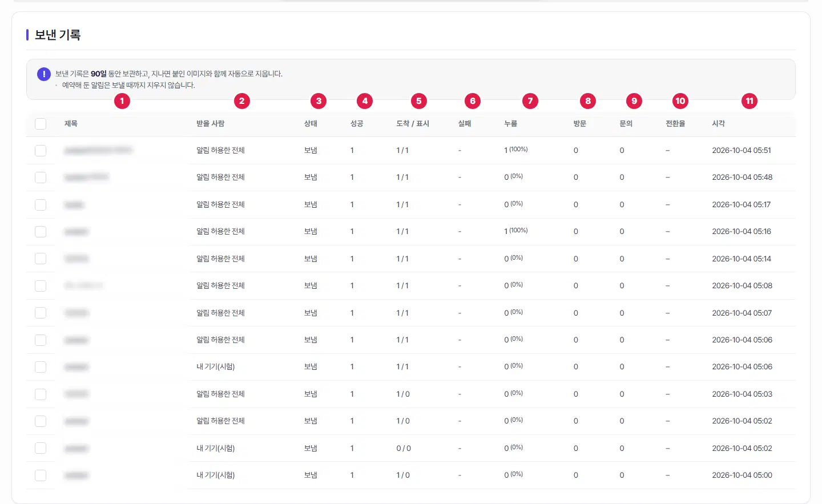The width and height of the screenshot is (822, 504).
Task: Tick the checkbox for the 05:07 record
Action: point(41,313)
